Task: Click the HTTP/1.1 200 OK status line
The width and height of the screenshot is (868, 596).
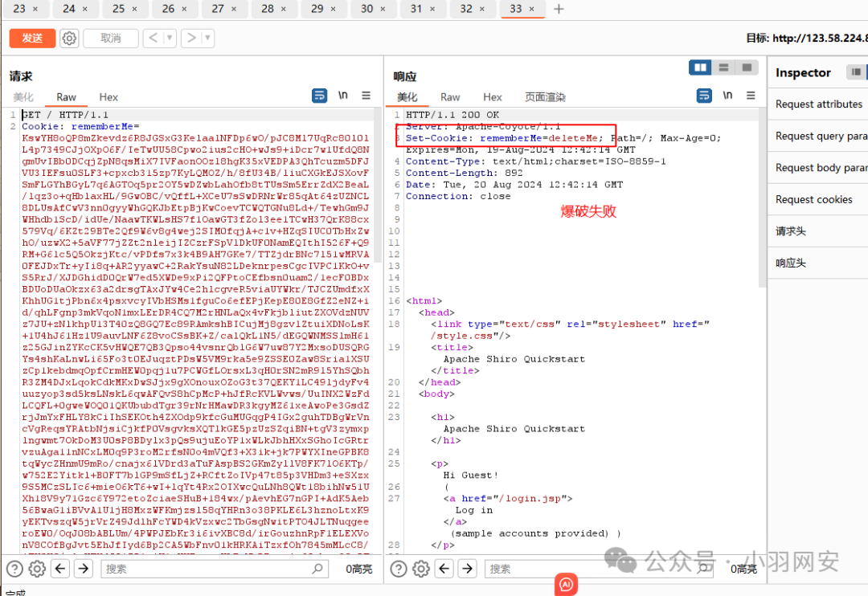Action: coord(452,115)
